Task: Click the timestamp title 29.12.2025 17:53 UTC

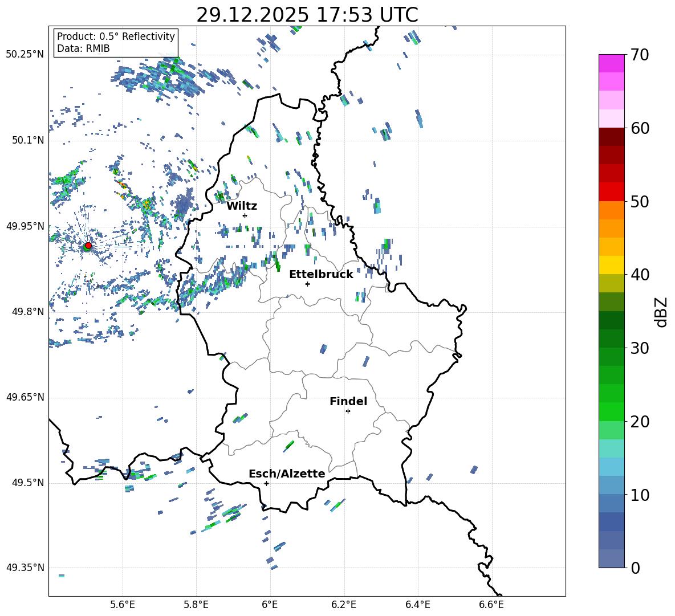Action: pos(307,15)
